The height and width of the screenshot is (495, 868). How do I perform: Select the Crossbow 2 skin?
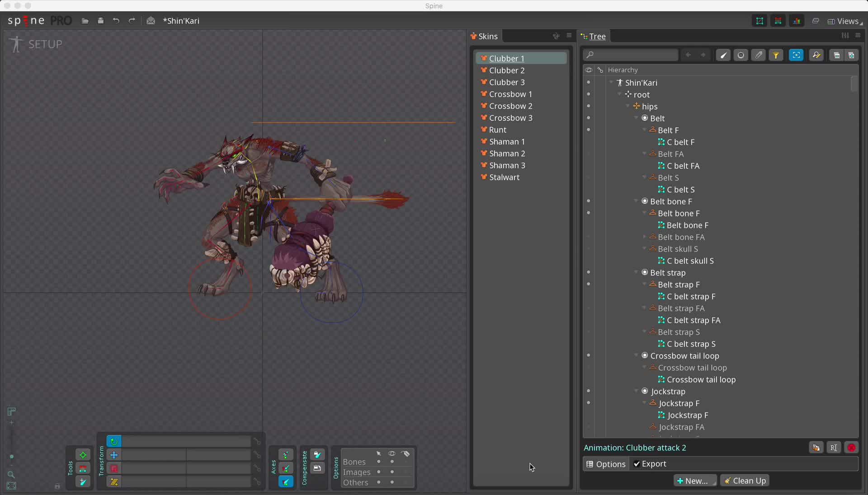(521, 106)
